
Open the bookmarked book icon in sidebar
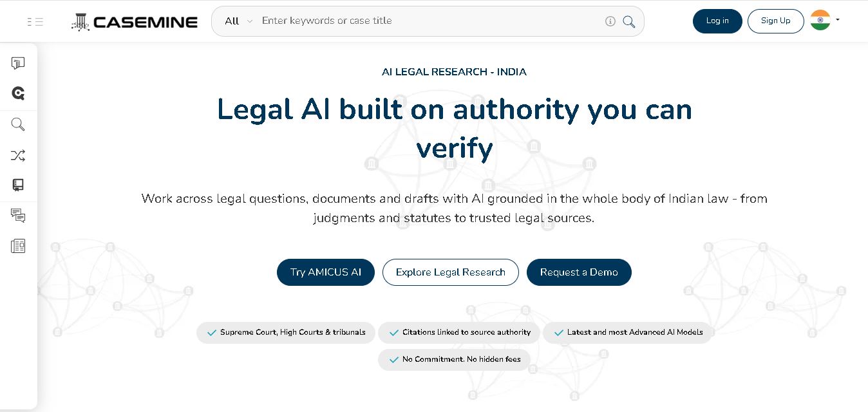point(18,185)
